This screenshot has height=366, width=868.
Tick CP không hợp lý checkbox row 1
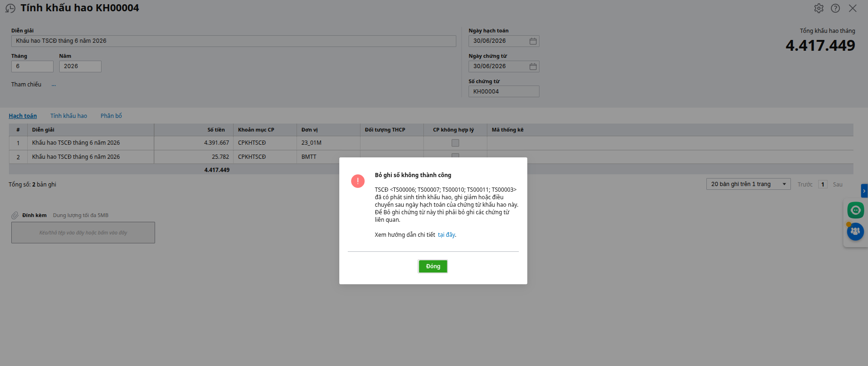[455, 143]
